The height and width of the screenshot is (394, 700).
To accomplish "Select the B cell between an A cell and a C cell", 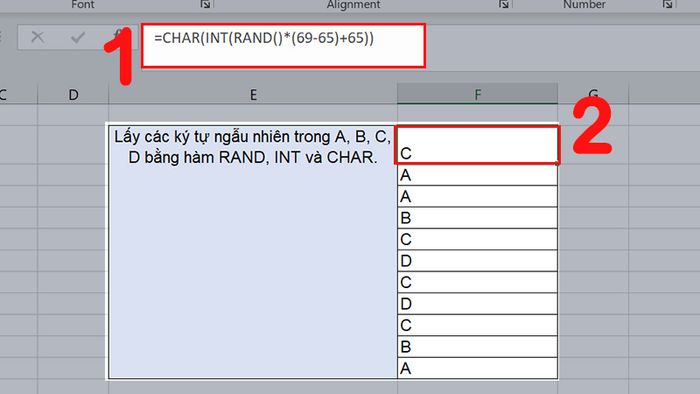I will click(x=477, y=218).
